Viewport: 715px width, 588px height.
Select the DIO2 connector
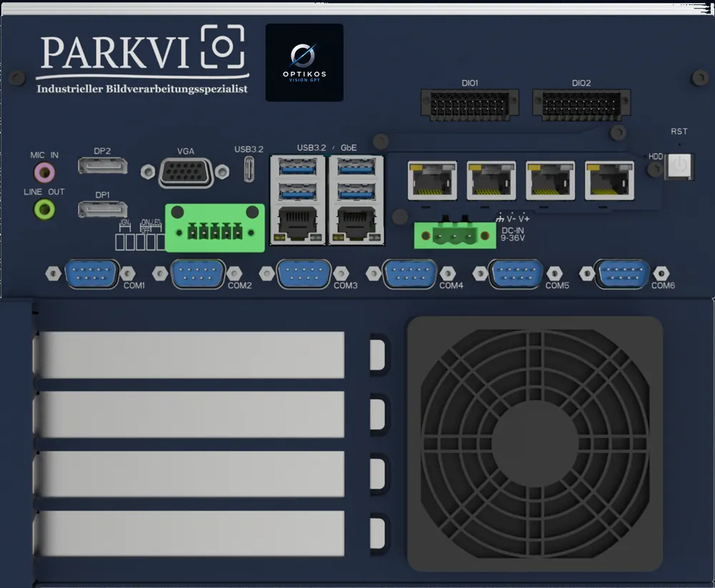pyautogui.click(x=581, y=105)
